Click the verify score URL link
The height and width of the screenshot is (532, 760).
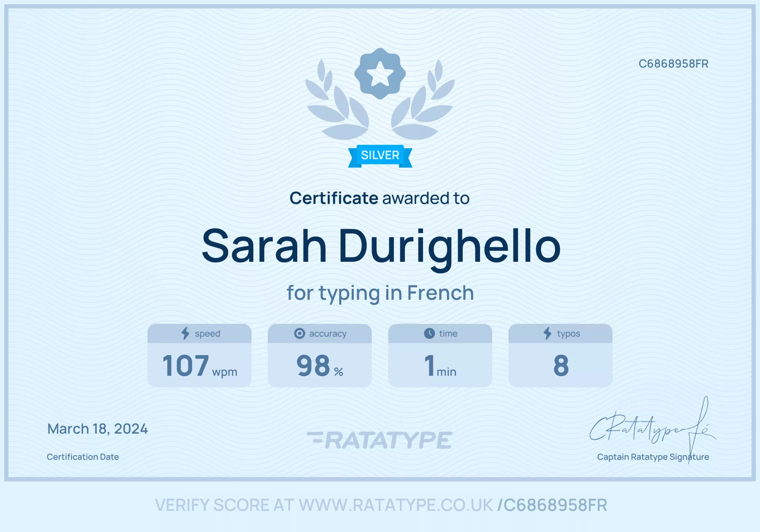pos(381,505)
